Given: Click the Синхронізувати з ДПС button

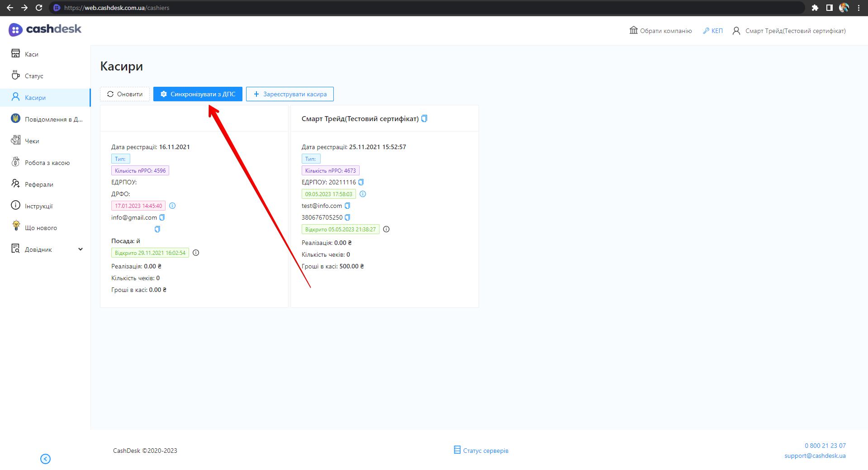Looking at the screenshot, I should [198, 94].
